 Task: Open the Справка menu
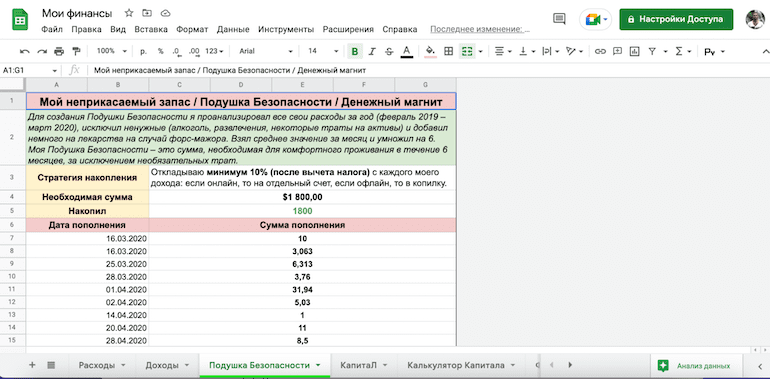[400, 29]
